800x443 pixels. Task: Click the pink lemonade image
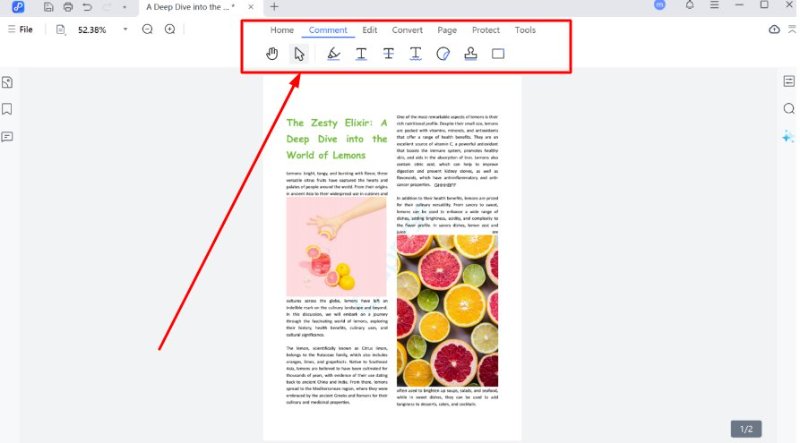click(x=336, y=247)
